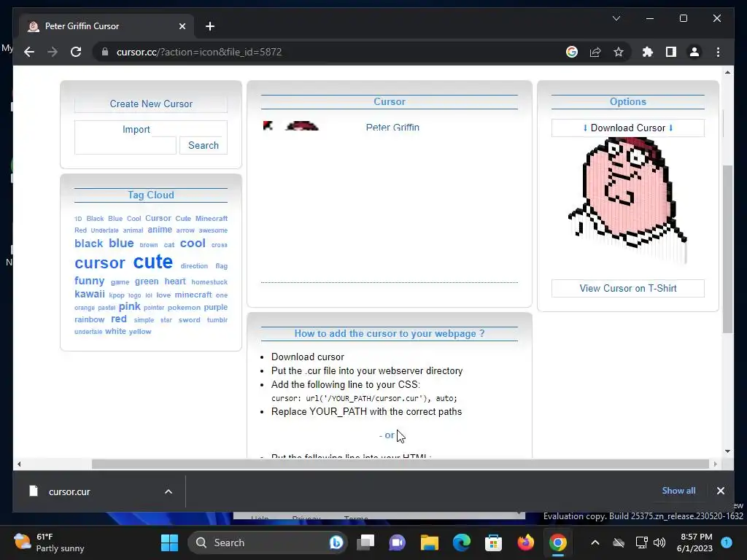
Task: Open the weather widget showing 61°F
Action: coord(49,542)
